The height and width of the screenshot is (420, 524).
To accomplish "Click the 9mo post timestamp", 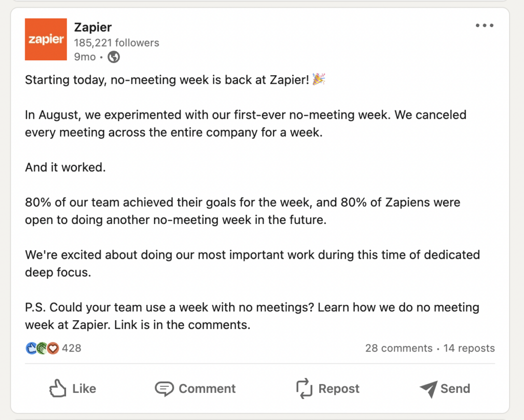I will pos(84,57).
